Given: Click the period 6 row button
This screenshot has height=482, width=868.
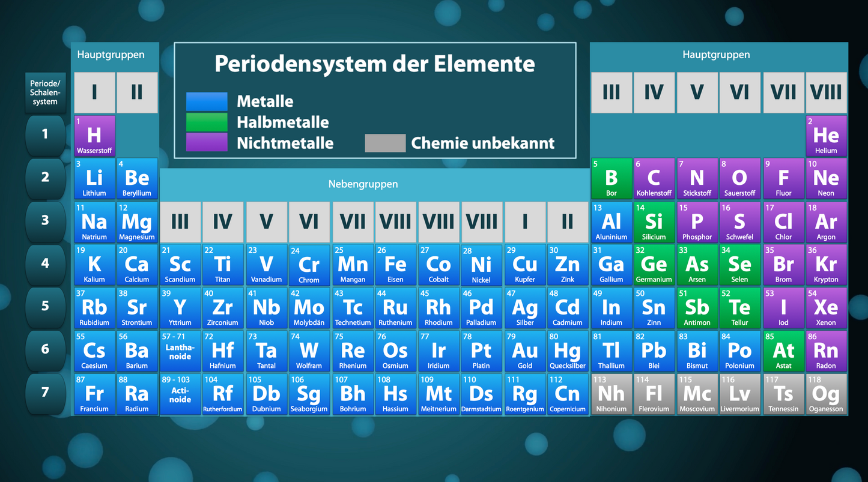Looking at the screenshot, I should coord(45,350).
